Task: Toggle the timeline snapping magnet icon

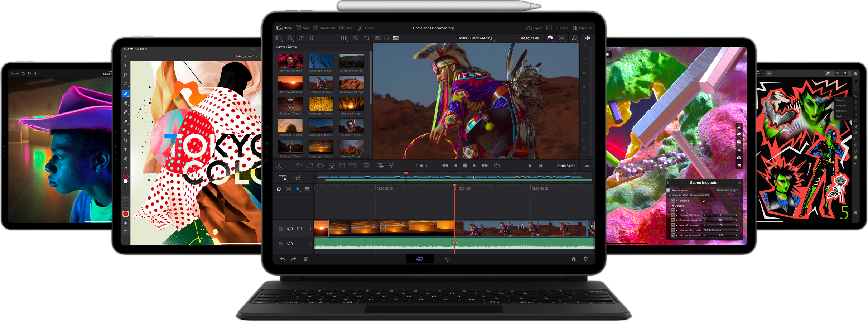Action: (279, 189)
